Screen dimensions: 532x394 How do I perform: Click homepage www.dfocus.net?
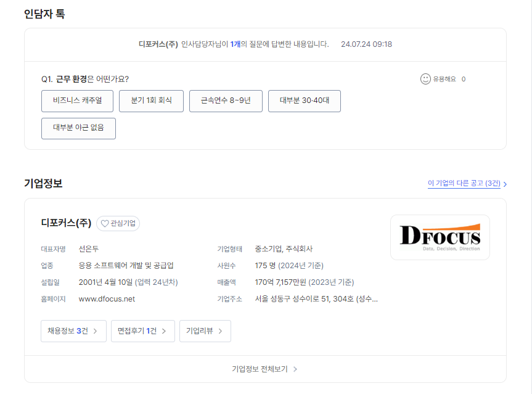(107, 299)
